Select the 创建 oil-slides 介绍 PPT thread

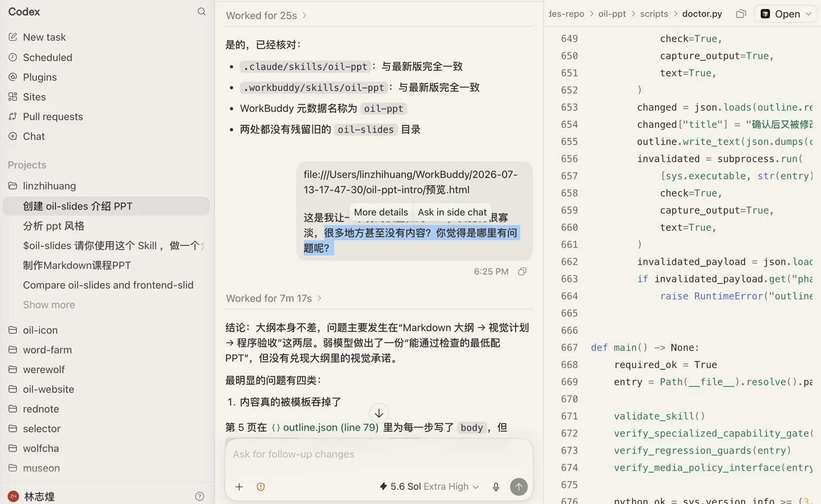(x=106, y=206)
